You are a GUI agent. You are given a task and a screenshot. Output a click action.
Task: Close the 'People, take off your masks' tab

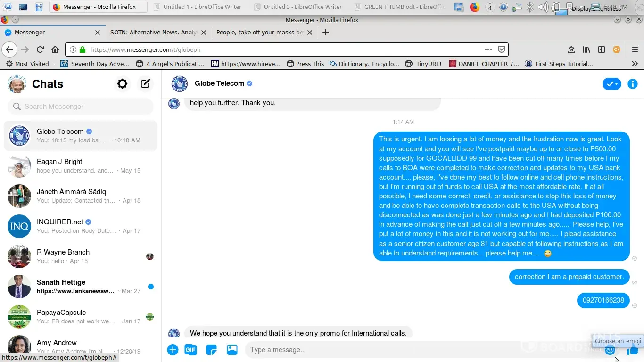pyautogui.click(x=310, y=33)
